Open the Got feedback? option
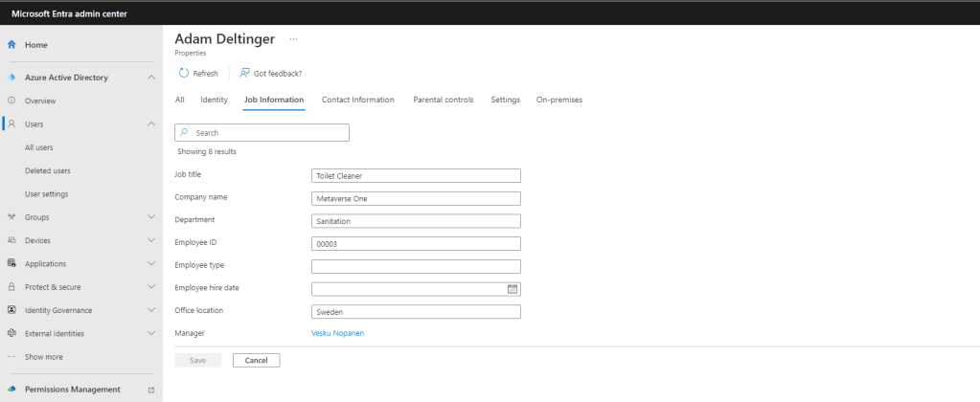The image size is (980, 402). [271, 73]
